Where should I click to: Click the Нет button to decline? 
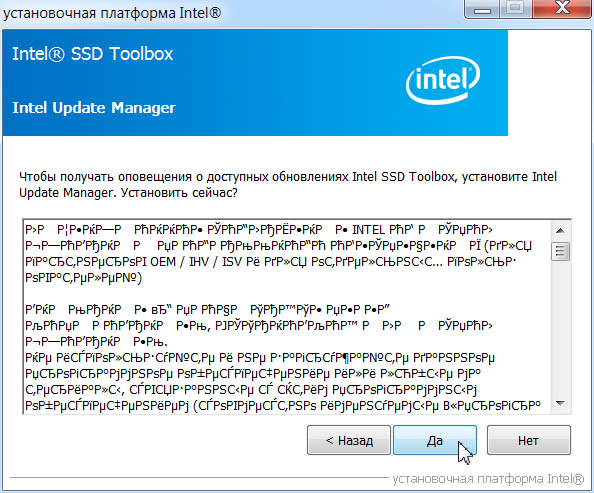[x=528, y=440]
